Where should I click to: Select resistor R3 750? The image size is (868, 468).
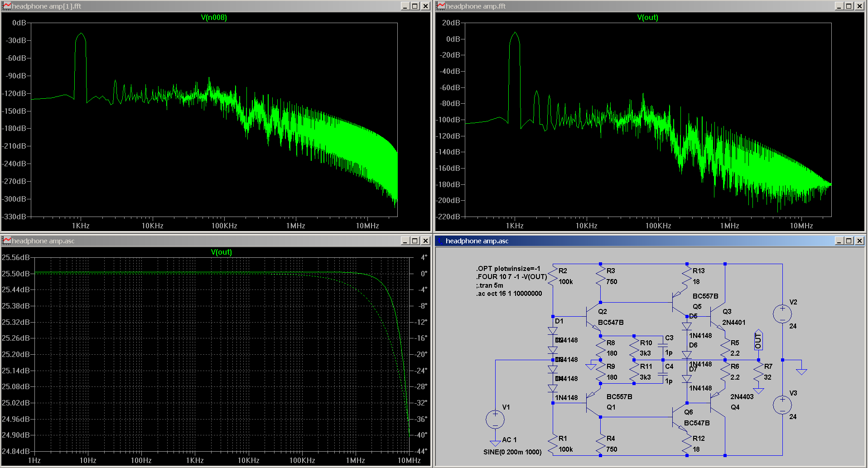coord(601,276)
